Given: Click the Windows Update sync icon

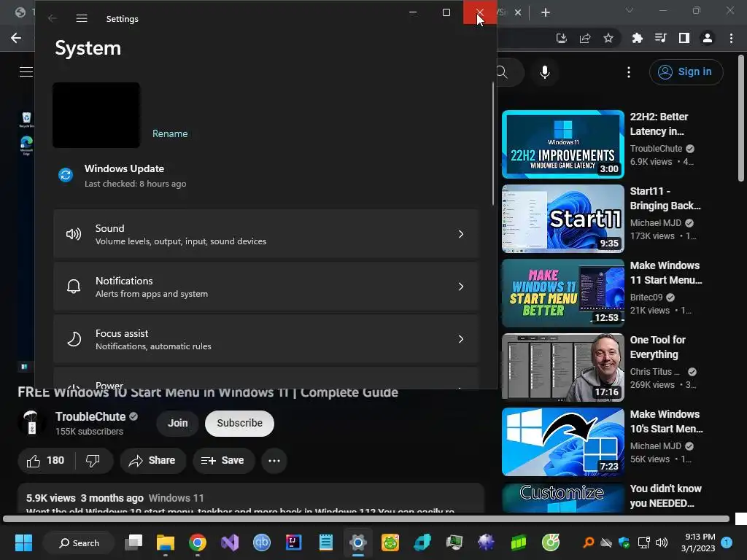Looking at the screenshot, I should pos(66,175).
